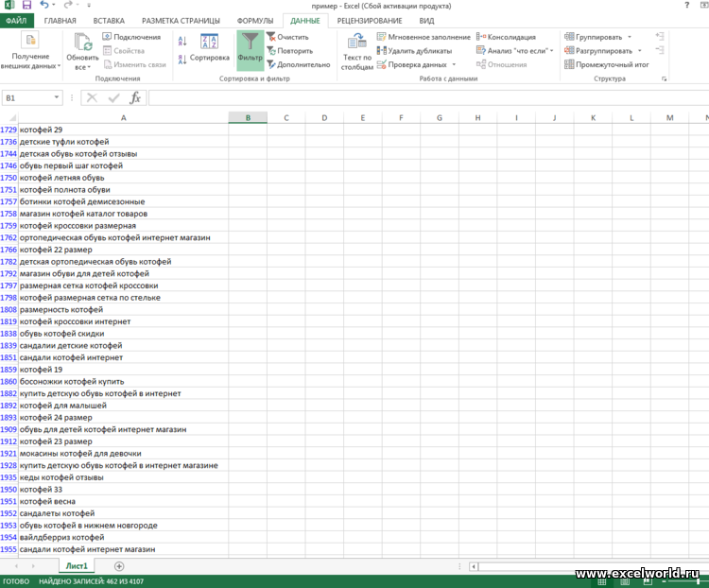Click Remove Duplicates

415,51
